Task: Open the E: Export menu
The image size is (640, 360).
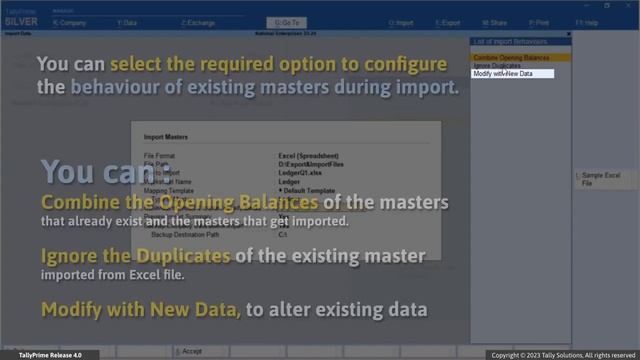Action: [x=447, y=23]
